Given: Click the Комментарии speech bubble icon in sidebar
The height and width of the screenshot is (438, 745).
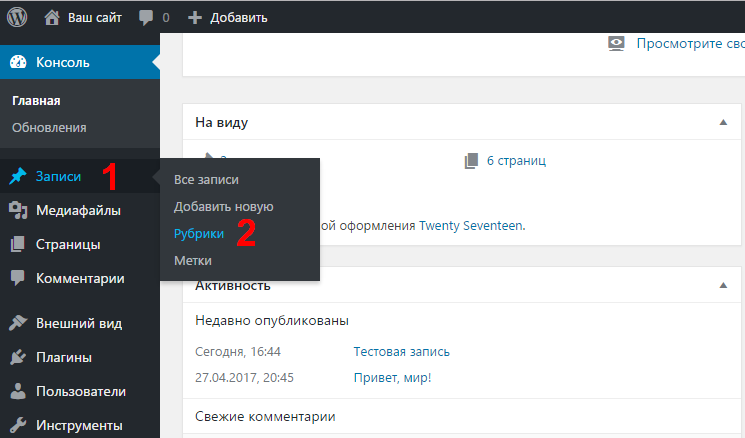Looking at the screenshot, I should 18,278.
